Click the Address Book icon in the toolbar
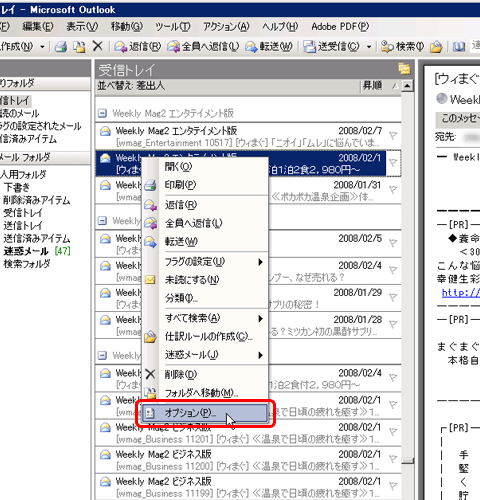The image size is (480, 500). coord(459,47)
